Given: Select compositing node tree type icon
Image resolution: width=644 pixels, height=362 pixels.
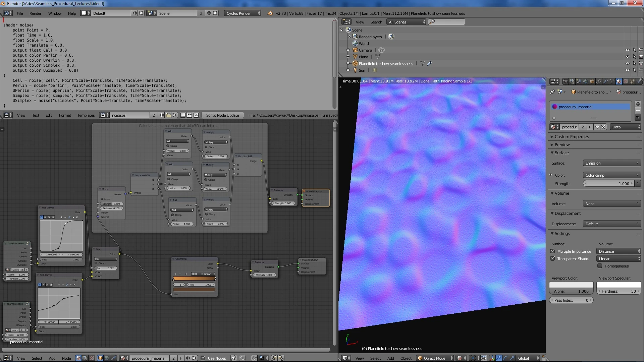Looking at the screenshot, I should point(85,358).
